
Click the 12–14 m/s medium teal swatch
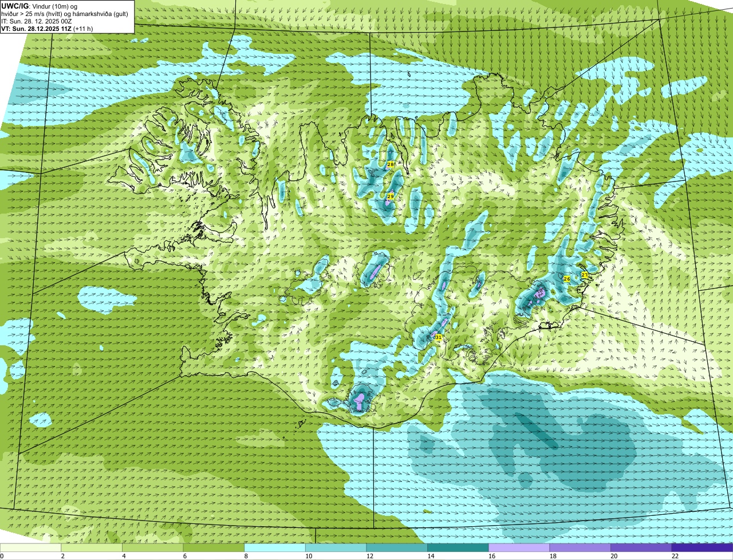pos(397,547)
